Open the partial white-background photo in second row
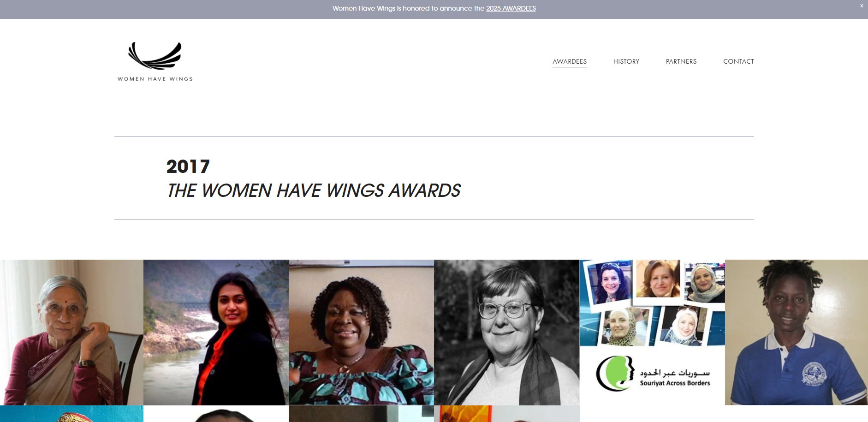The height and width of the screenshot is (422, 868). point(216,414)
